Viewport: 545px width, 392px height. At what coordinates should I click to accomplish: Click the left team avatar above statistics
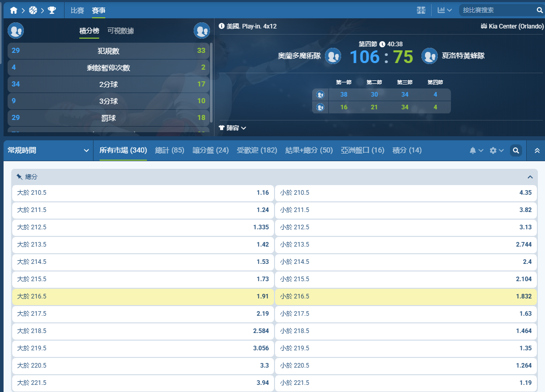pos(16,31)
